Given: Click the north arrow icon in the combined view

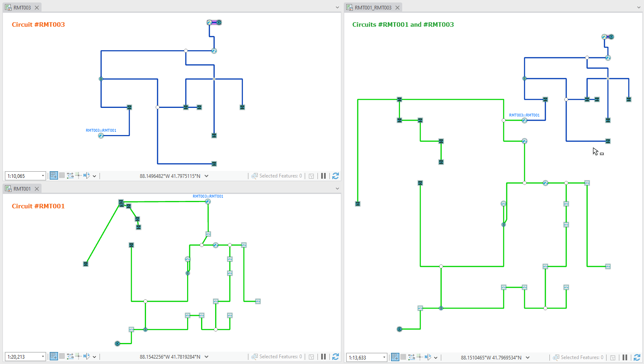Looking at the screenshot, I should (x=427, y=357).
